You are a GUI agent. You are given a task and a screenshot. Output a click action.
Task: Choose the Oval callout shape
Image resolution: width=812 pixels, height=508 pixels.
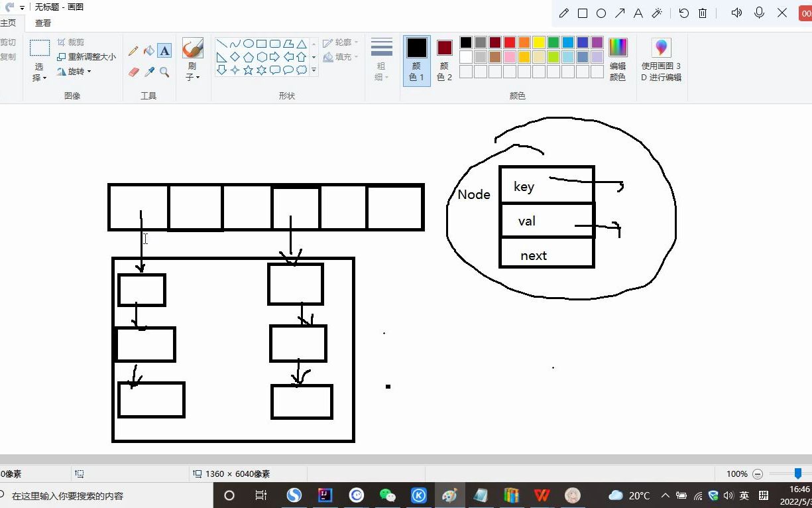pos(288,70)
